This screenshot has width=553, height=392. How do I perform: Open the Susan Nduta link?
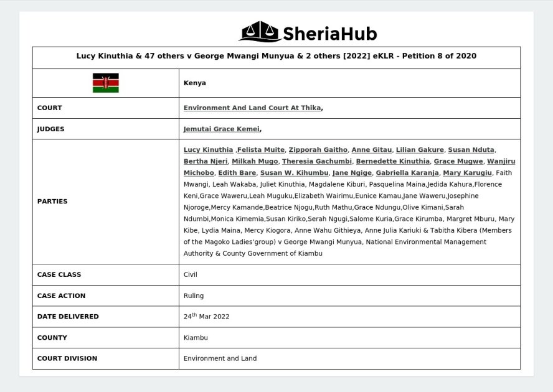(x=470, y=149)
